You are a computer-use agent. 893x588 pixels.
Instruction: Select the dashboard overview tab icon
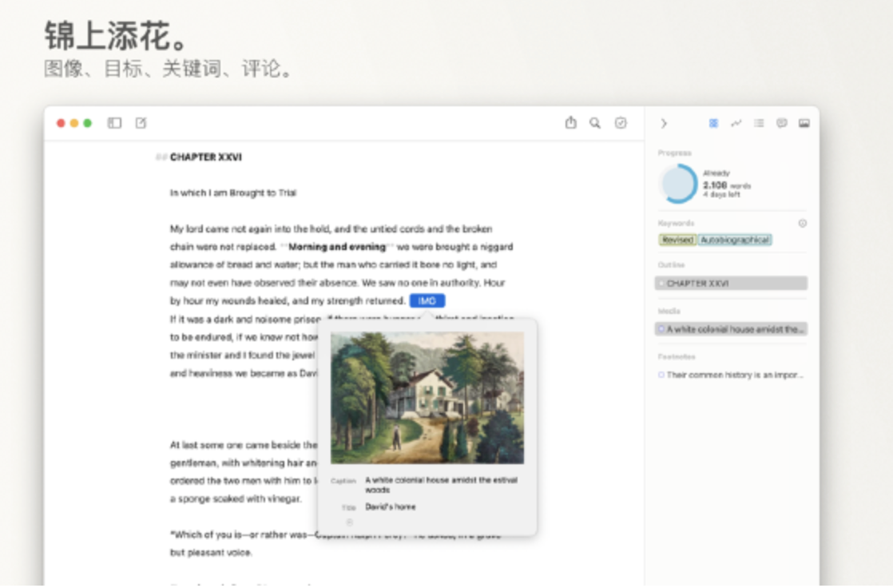pyautogui.click(x=713, y=123)
